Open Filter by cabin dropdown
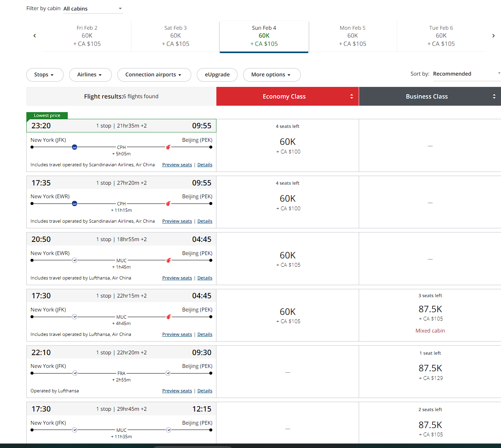 click(93, 9)
